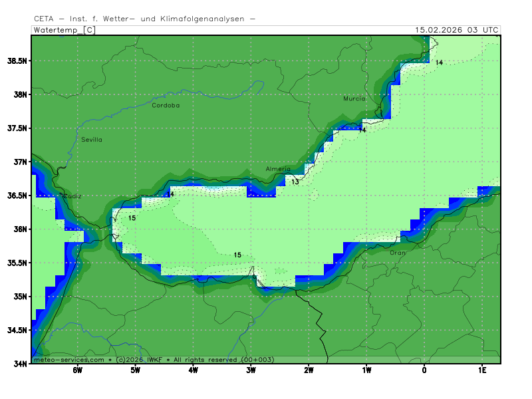
Task: Select the Oran city label
Action: click(397, 253)
